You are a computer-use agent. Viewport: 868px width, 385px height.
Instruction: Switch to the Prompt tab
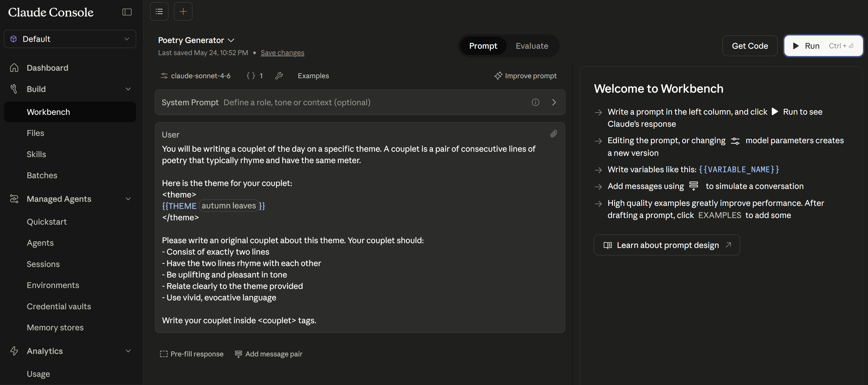point(483,46)
